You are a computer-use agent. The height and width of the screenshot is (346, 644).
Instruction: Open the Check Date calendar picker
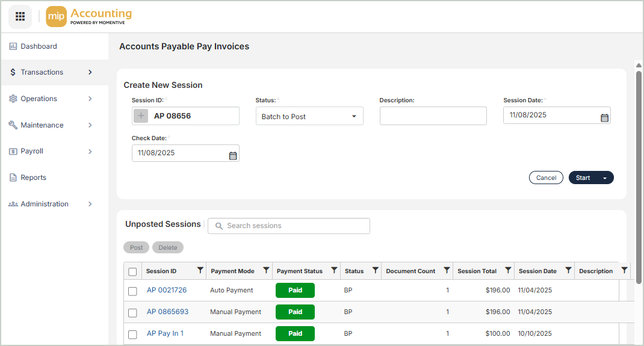(x=233, y=156)
